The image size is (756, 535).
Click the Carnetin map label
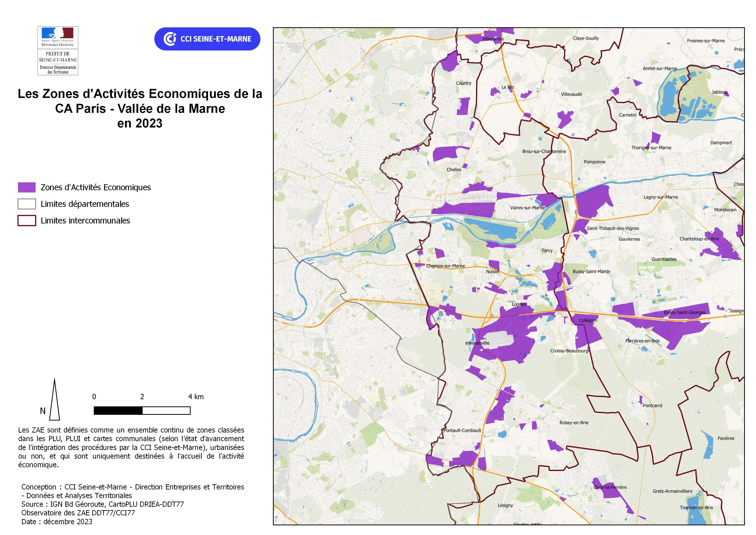coord(627,115)
